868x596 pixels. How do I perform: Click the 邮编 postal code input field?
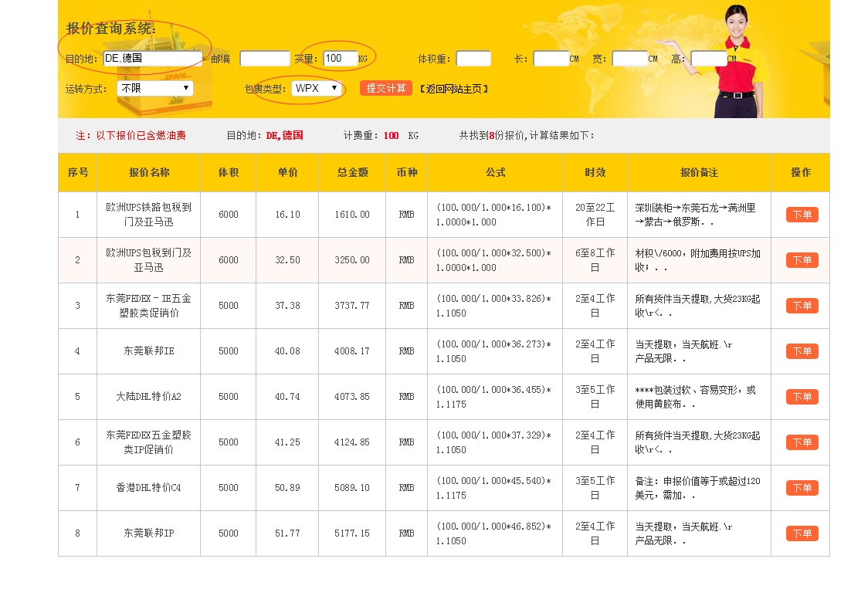point(265,59)
